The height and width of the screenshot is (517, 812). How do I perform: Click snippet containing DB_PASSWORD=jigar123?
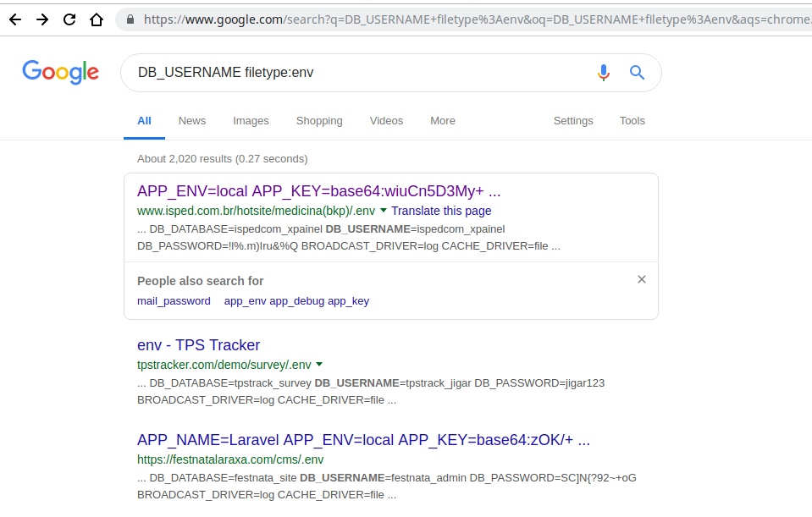pyautogui.click(x=371, y=391)
